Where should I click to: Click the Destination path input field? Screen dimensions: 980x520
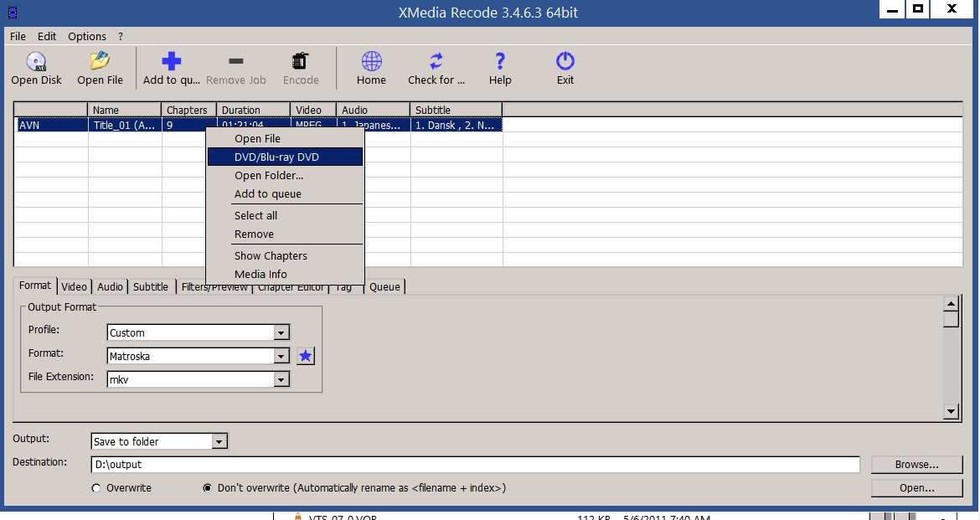(475, 465)
